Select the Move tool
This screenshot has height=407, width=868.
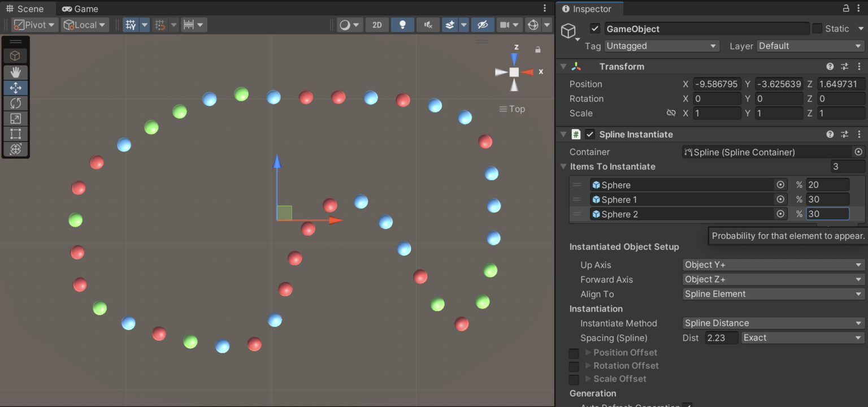point(15,88)
